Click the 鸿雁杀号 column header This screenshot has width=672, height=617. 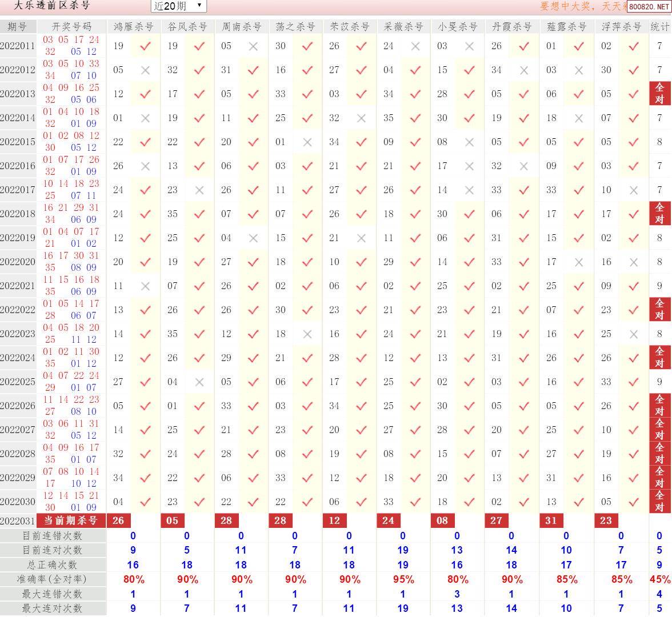(133, 27)
